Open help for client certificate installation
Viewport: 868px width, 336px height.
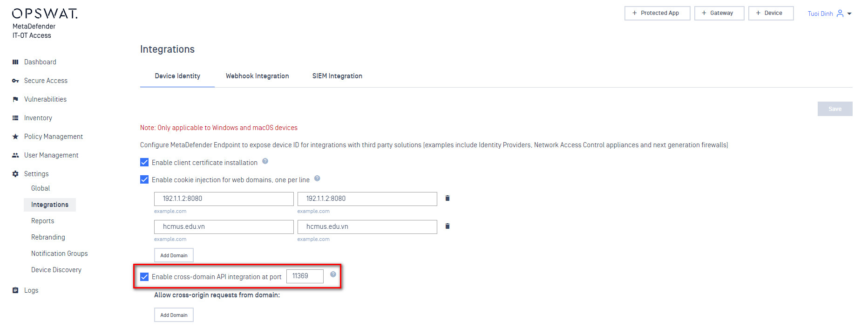pyautogui.click(x=265, y=161)
